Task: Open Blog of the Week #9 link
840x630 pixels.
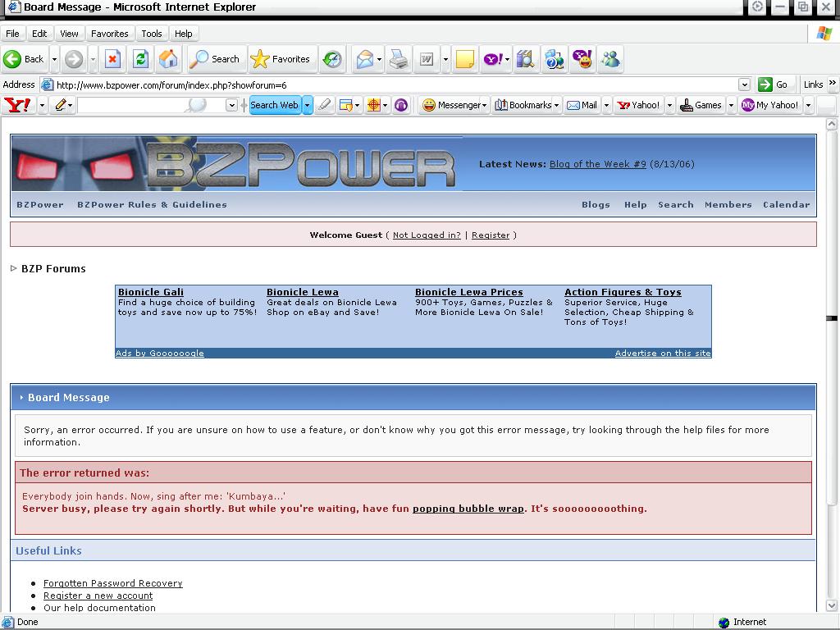Action: click(x=598, y=164)
